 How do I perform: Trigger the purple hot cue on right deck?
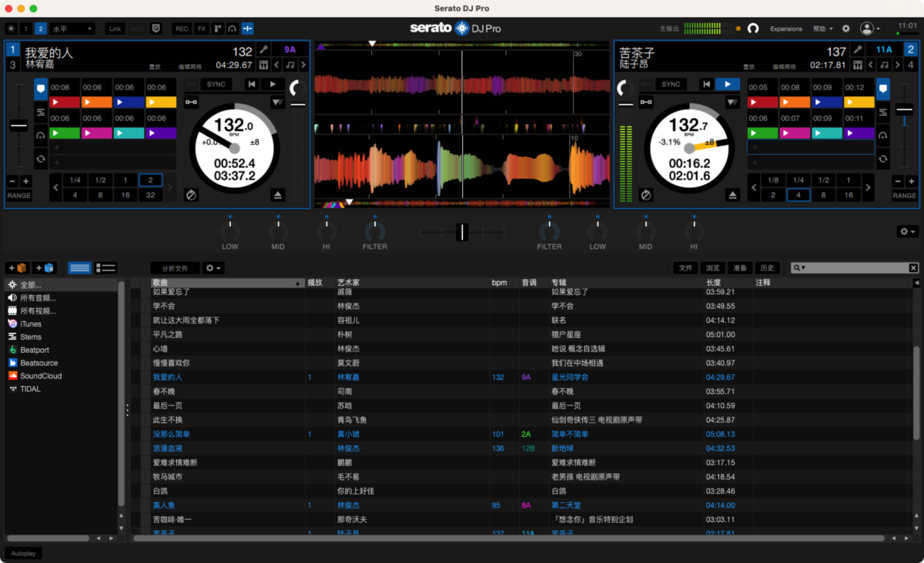pyautogui.click(x=859, y=132)
